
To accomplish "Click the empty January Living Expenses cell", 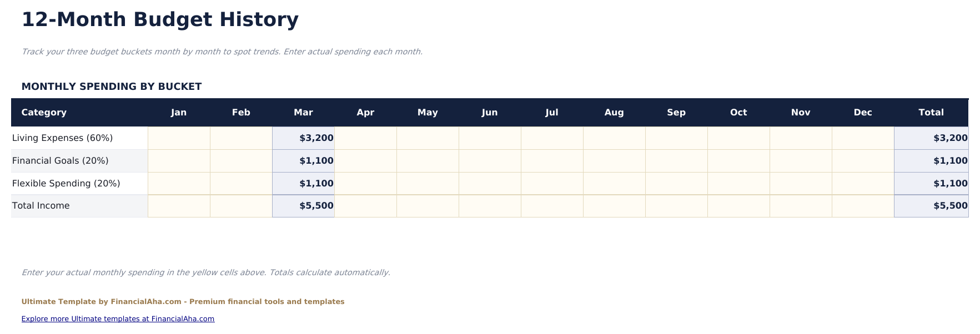I will pyautogui.click(x=179, y=138).
